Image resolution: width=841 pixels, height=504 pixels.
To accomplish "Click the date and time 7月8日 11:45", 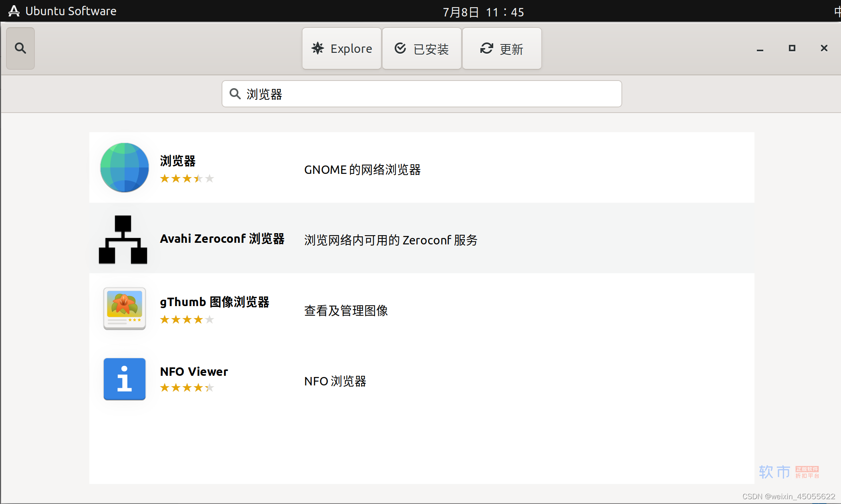I will pos(483,12).
